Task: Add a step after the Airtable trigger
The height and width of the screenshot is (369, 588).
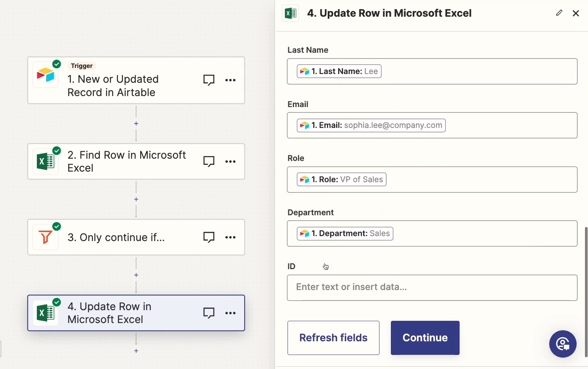Action: click(136, 123)
